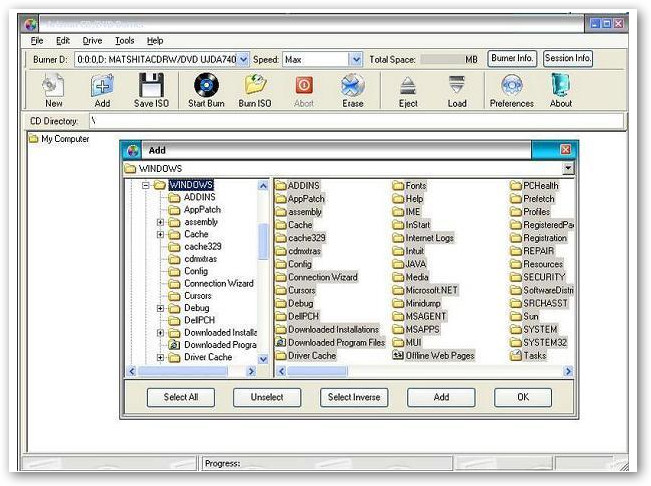Select the JAVA folder in file list
Viewport: 651px width, 486px height.
click(x=409, y=264)
